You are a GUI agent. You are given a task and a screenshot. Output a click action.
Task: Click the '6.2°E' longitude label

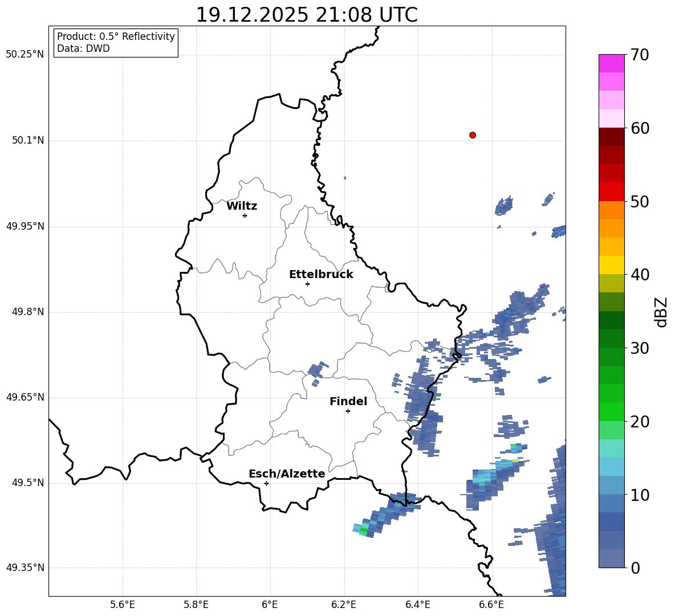(x=344, y=605)
